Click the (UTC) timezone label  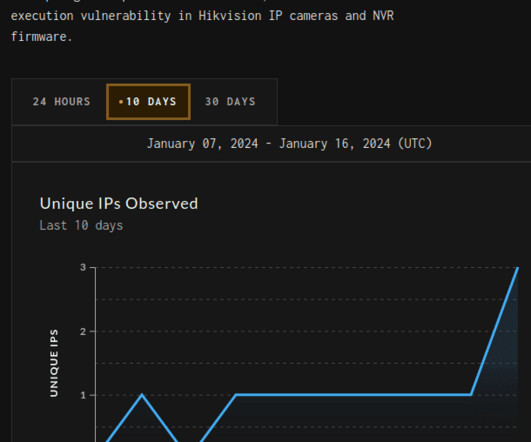coord(415,144)
